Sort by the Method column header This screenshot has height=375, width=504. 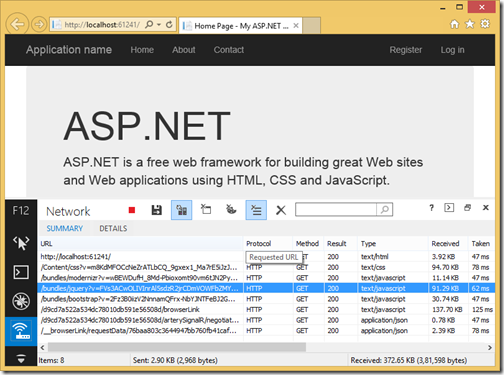click(308, 244)
